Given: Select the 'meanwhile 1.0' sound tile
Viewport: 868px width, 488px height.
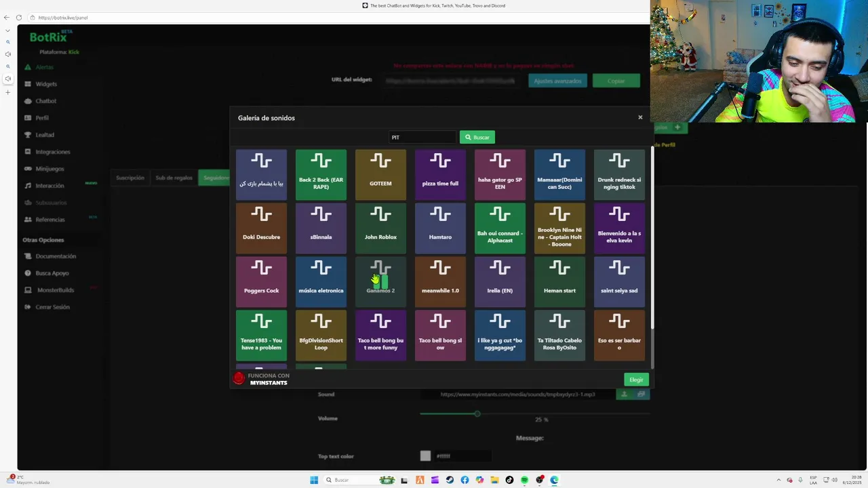Looking at the screenshot, I should click(440, 281).
